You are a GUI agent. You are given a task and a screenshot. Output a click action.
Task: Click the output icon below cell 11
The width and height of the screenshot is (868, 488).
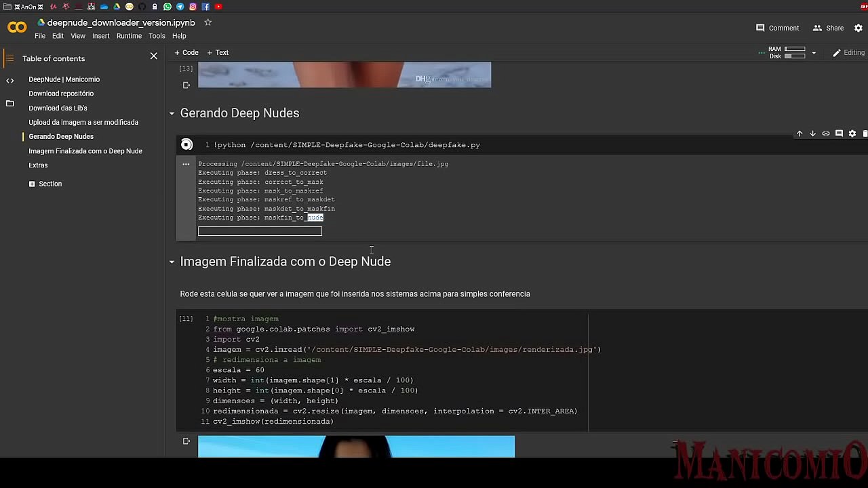tap(186, 441)
